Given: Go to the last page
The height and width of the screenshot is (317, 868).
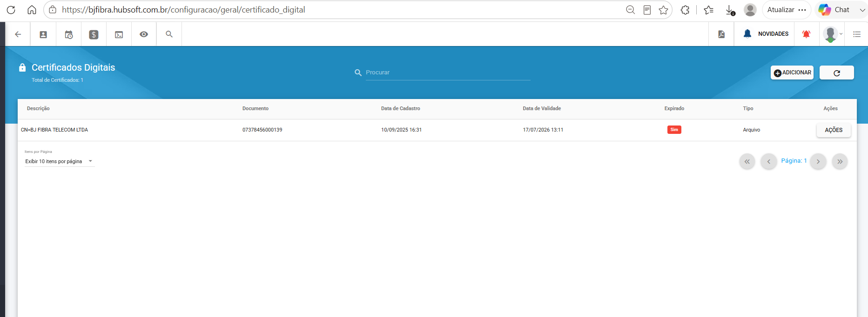Looking at the screenshot, I should coord(840,161).
